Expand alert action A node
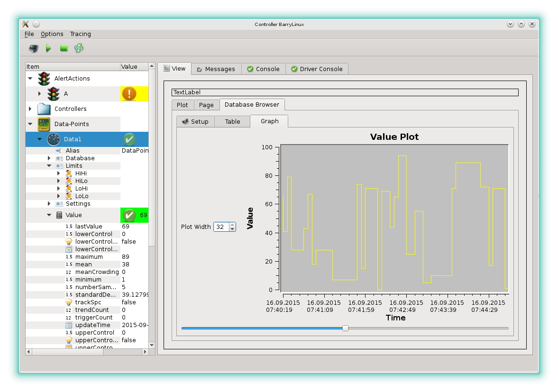558x392 pixels. [39, 94]
